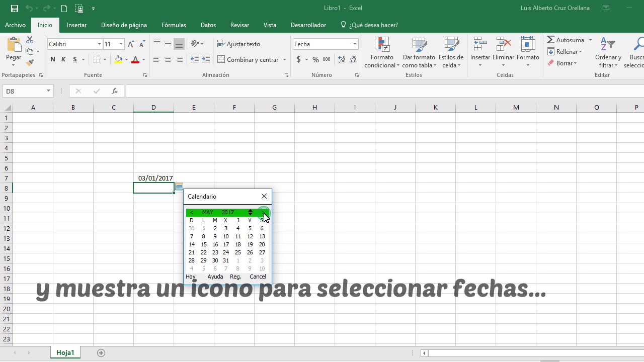Toggle italic formatting (K)
Screen dimensions: 644x362
[63, 59]
